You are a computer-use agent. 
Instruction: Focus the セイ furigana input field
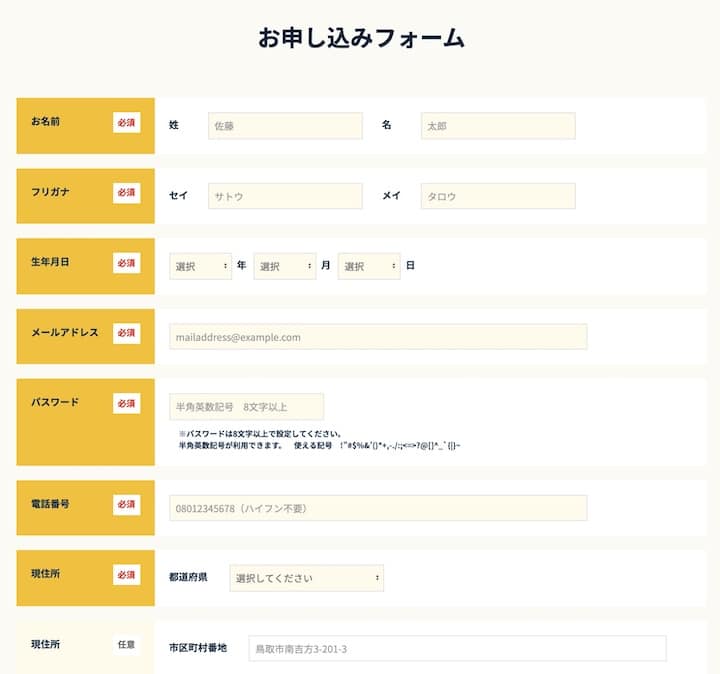(x=285, y=196)
